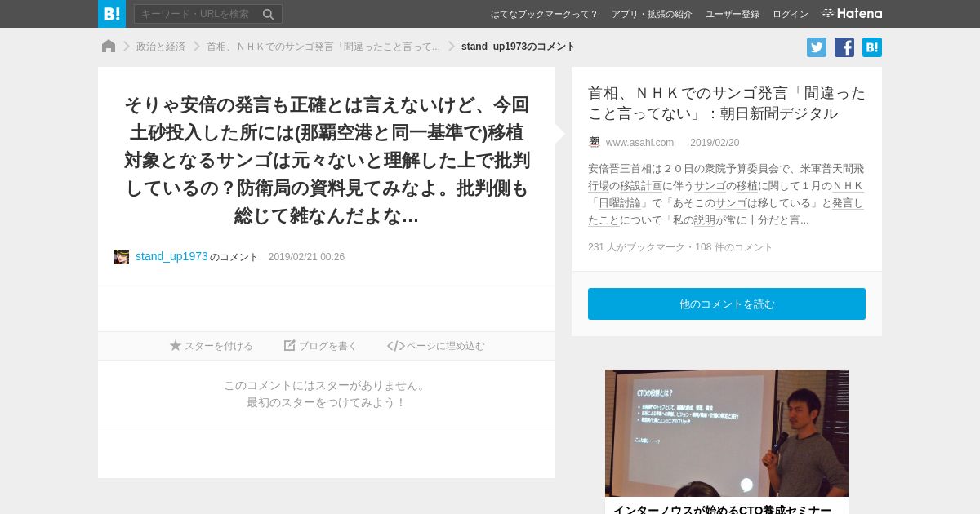Image resolution: width=980 pixels, height=514 pixels.
Task: Open 政治と経済 breadcrumb category
Action: [161, 47]
